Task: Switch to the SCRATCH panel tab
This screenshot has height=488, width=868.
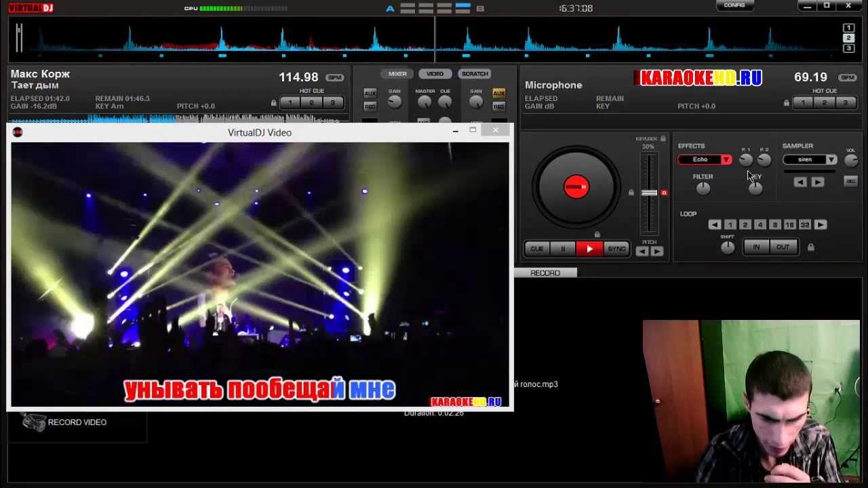Action: pos(475,74)
